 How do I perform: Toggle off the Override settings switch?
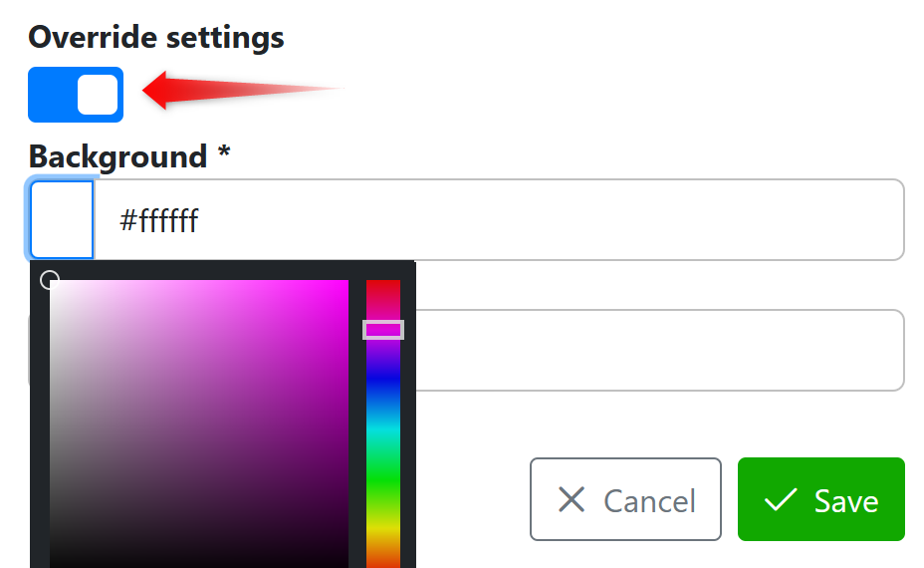click(x=76, y=95)
